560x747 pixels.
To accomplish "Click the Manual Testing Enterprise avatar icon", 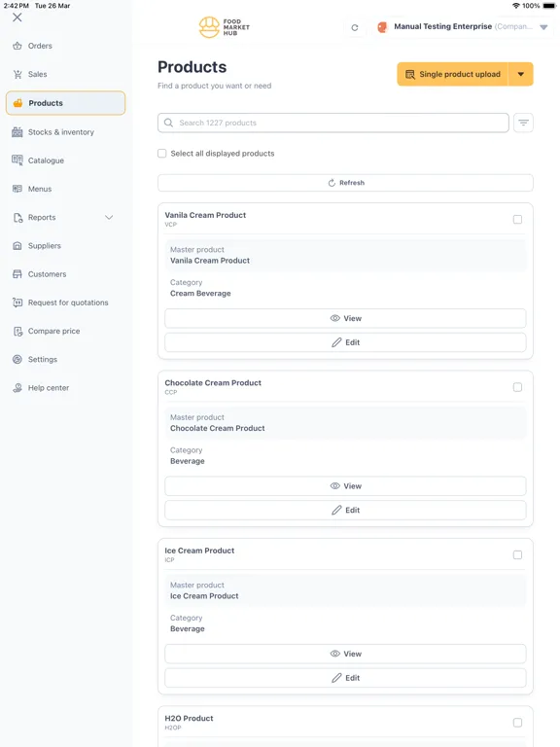I will (x=382, y=27).
